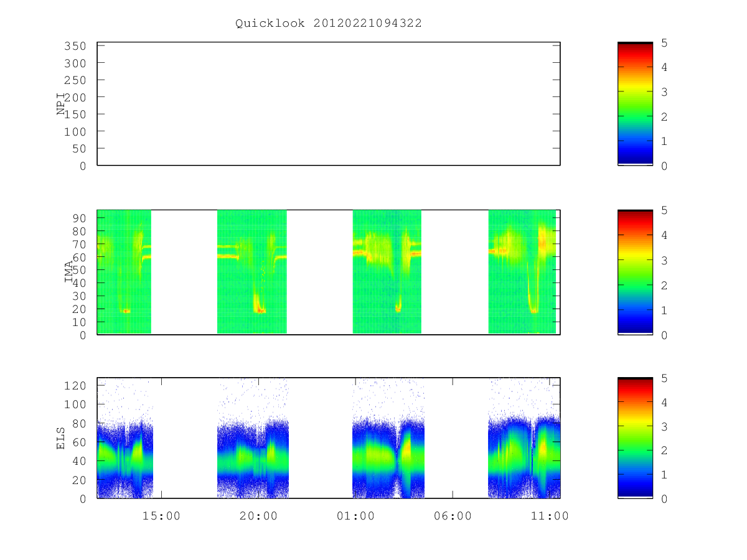The height and width of the screenshot is (560, 747).
Task: Click the 01:00 time axis label
Action: (x=355, y=516)
